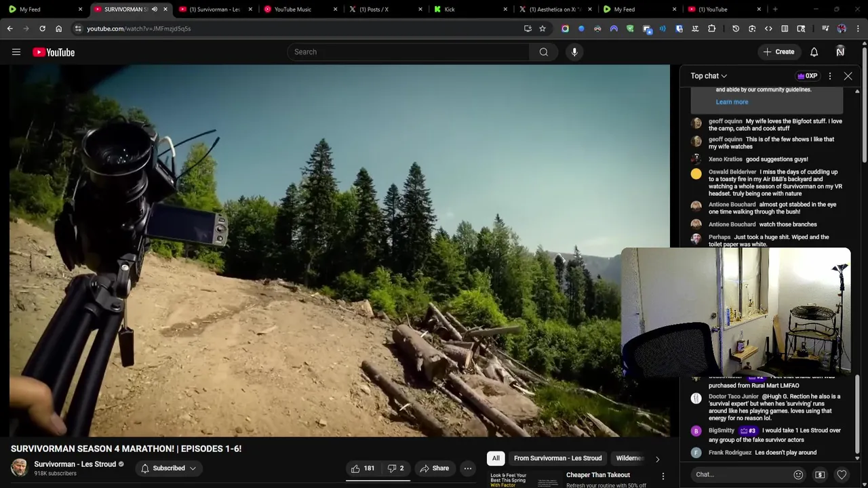Open the YouTube guide hamburger menu
The image size is (868, 488).
click(x=16, y=52)
